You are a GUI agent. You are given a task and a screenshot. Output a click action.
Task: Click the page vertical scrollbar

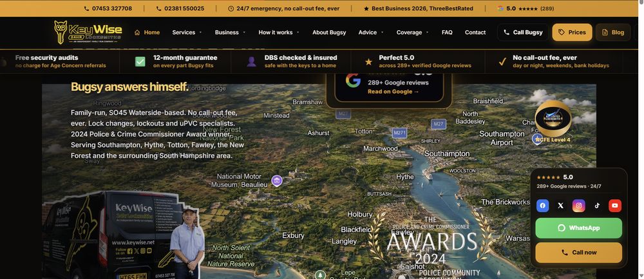point(641,140)
